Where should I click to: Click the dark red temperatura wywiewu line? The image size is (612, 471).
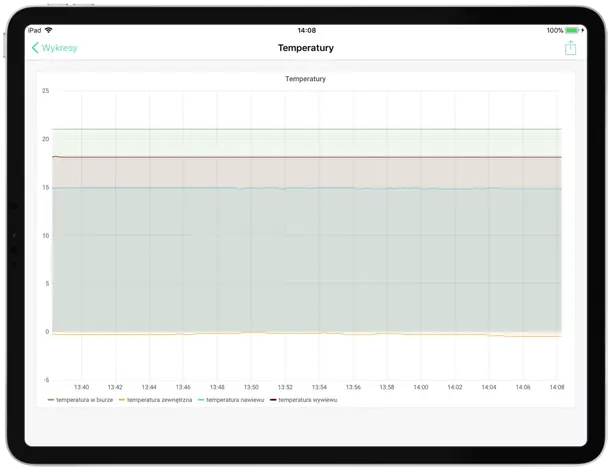click(300, 157)
